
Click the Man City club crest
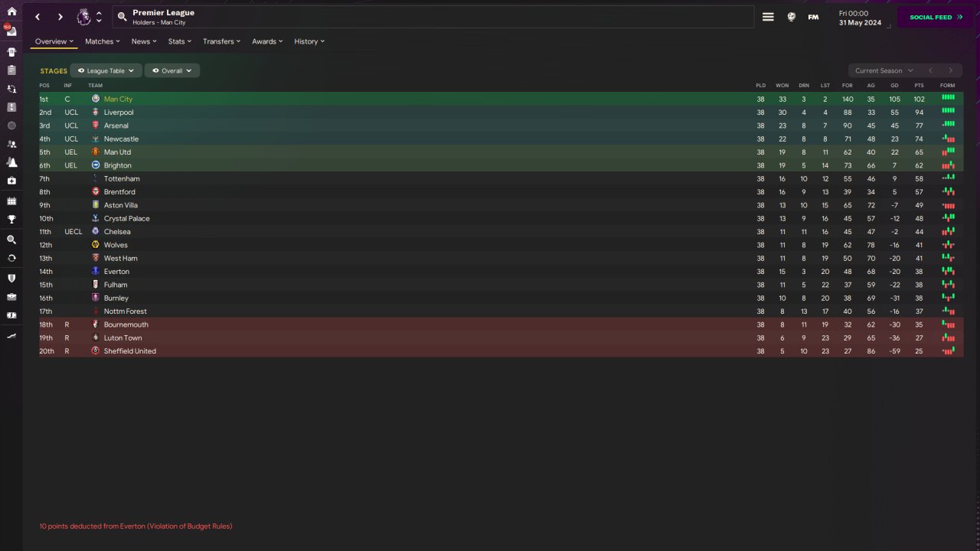(x=96, y=99)
